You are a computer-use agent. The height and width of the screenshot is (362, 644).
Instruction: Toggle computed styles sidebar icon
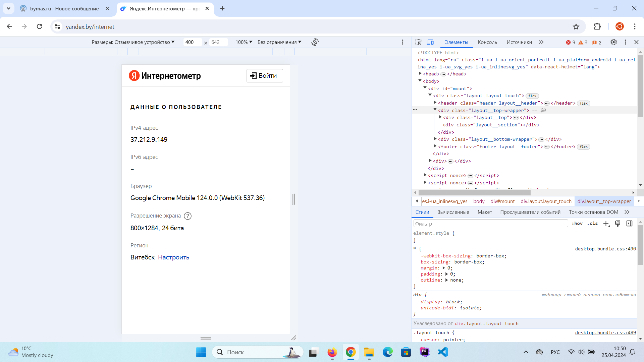pos(629,224)
